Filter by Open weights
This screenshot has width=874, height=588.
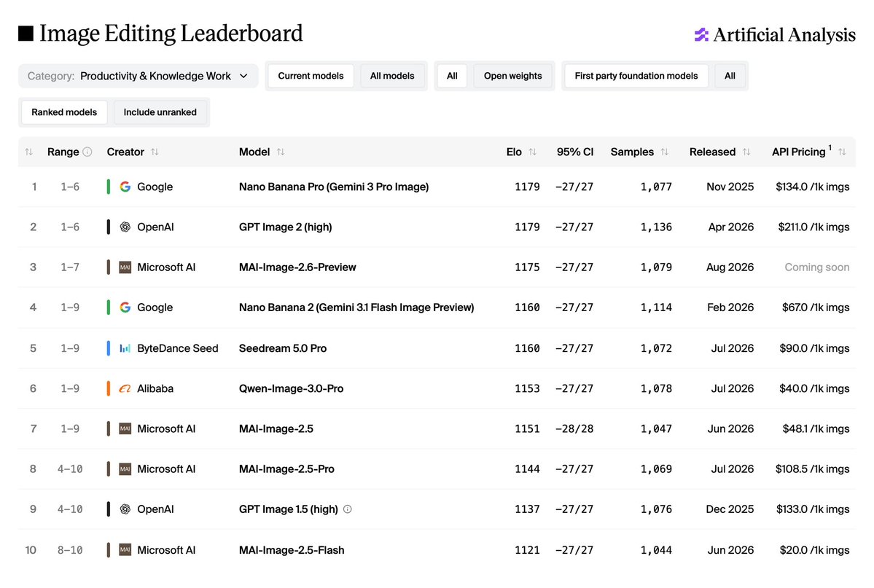512,76
